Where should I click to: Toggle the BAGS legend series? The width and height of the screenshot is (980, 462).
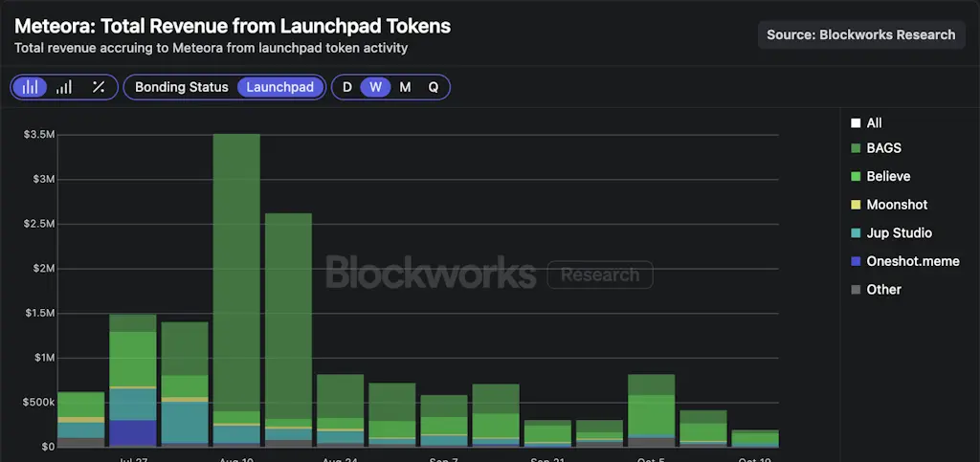[876, 148]
